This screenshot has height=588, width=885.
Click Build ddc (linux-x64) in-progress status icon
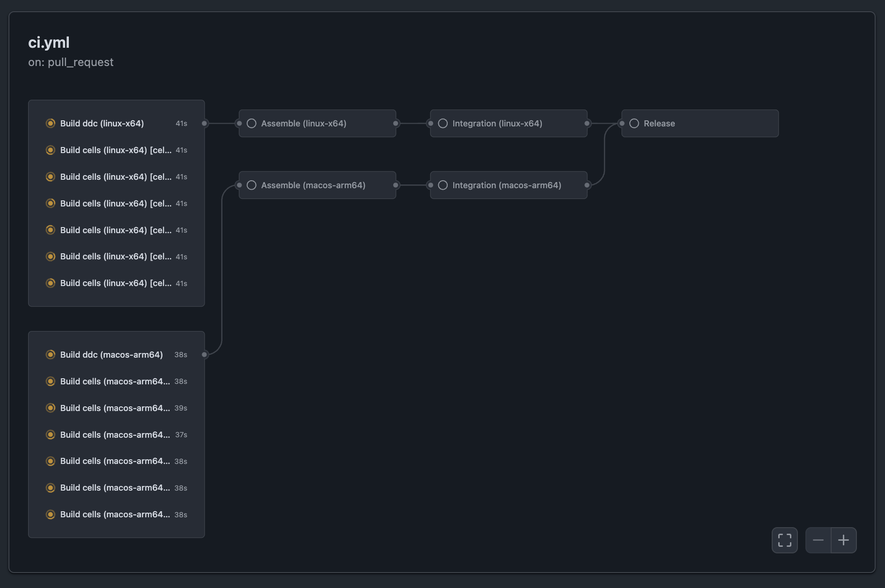click(x=51, y=124)
